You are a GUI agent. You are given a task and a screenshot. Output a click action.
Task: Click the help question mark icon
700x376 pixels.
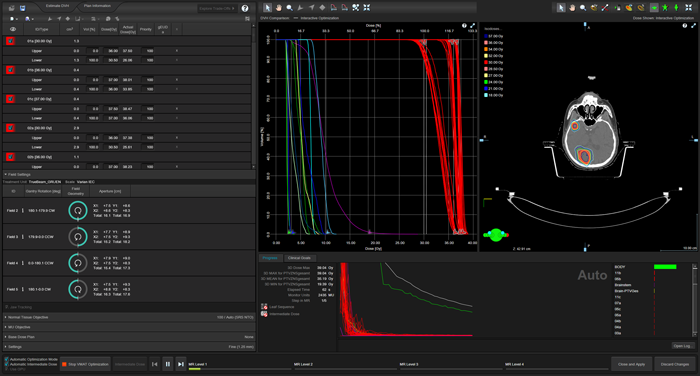(x=245, y=8)
